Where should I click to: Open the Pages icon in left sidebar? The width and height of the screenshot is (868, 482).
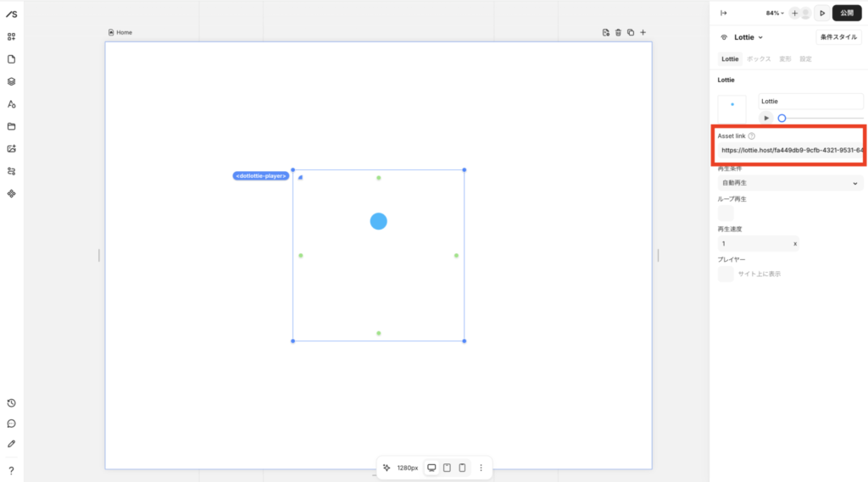[x=11, y=59]
